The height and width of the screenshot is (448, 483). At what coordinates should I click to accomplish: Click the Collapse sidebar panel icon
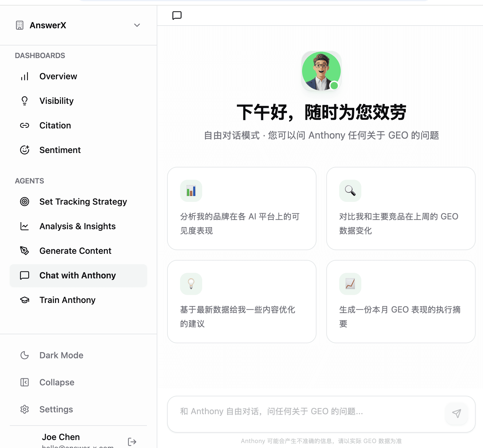point(25,382)
